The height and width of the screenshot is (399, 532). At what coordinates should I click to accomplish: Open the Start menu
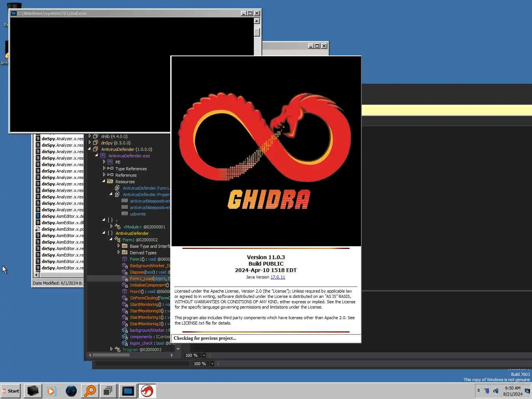click(11, 391)
